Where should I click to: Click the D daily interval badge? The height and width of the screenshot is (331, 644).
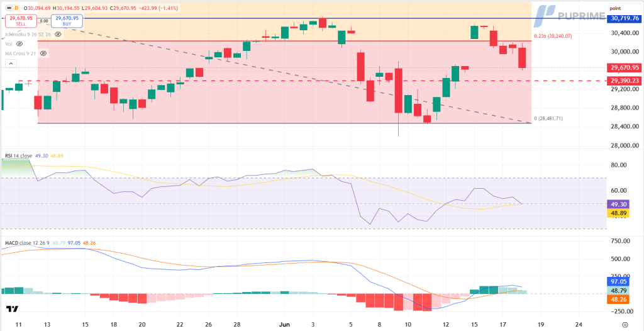(16, 8)
